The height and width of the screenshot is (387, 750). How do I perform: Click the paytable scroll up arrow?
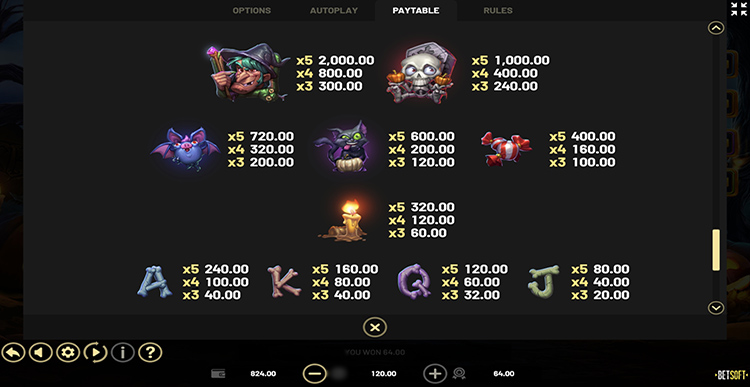pos(716,28)
